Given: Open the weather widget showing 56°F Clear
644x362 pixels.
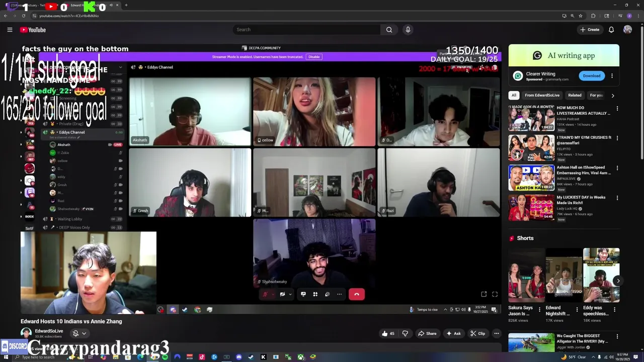Looking at the screenshot, I should click(574, 357).
